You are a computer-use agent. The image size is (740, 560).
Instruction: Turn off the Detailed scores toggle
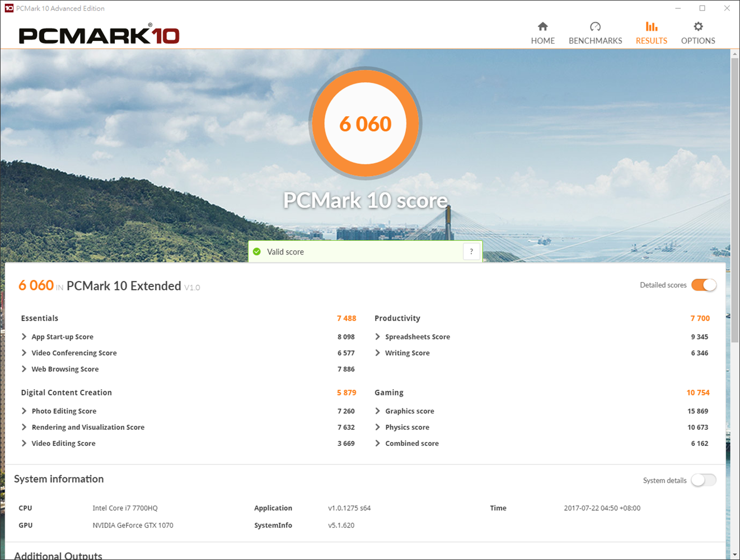click(x=703, y=285)
